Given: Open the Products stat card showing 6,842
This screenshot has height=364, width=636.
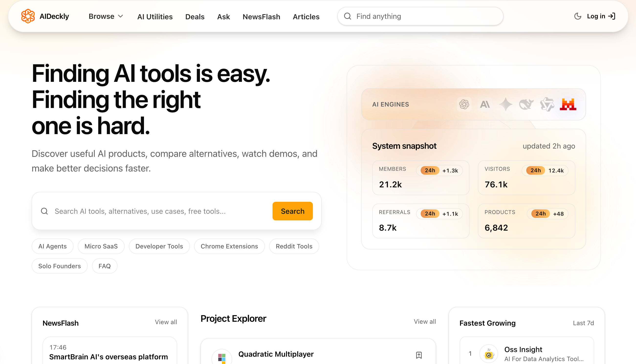Looking at the screenshot, I should click(x=526, y=221).
